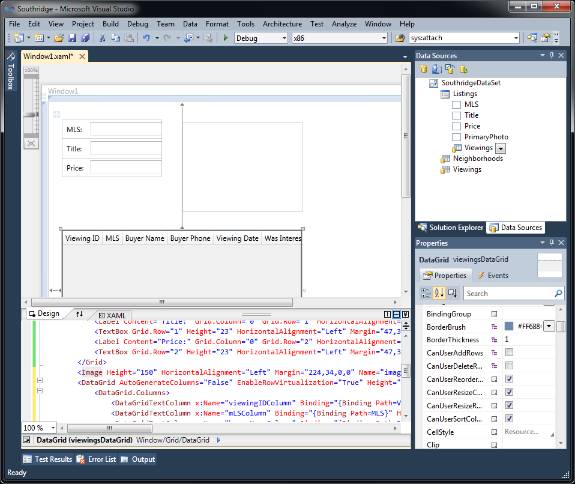Check the Title field checkbox in Listings
The image size is (575, 484).
click(456, 116)
